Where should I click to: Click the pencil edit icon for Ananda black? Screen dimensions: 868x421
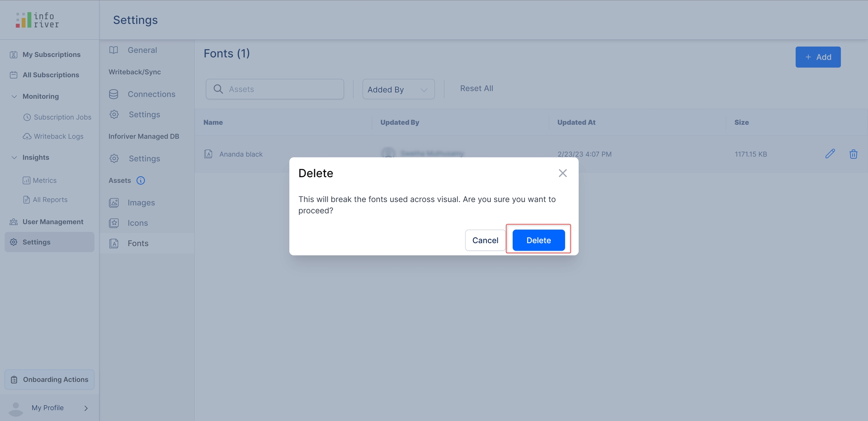[x=830, y=154]
